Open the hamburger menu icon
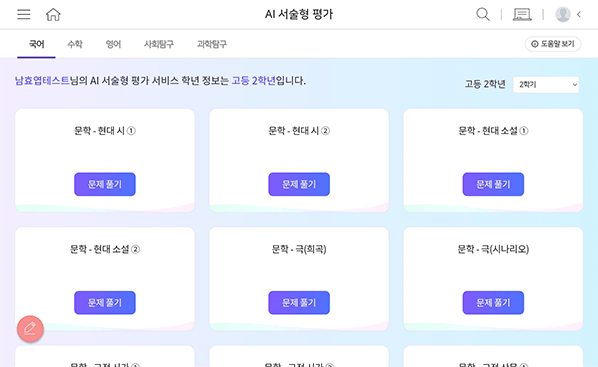Screen dimensions: 598x367 (x=24, y=14)
